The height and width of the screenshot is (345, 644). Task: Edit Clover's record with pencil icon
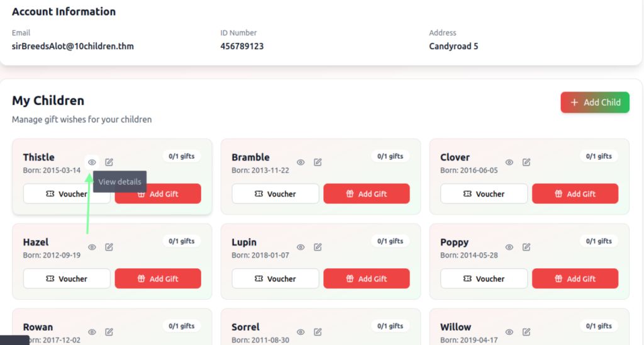click(x=526, y=162)
